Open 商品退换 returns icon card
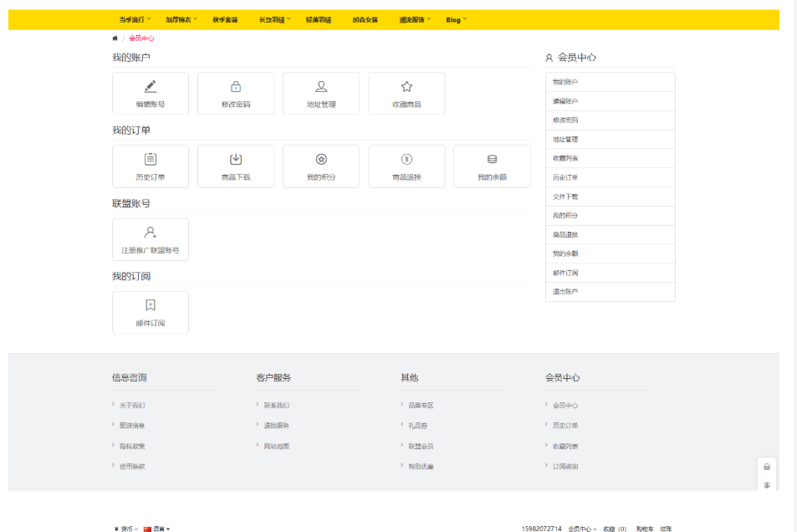Viewport: 797px width, 532px height. [x=406, y=166]
